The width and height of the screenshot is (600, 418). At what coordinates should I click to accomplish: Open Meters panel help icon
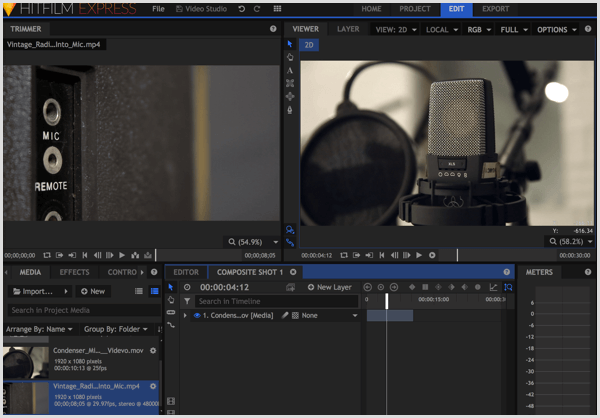click(588, 272)
